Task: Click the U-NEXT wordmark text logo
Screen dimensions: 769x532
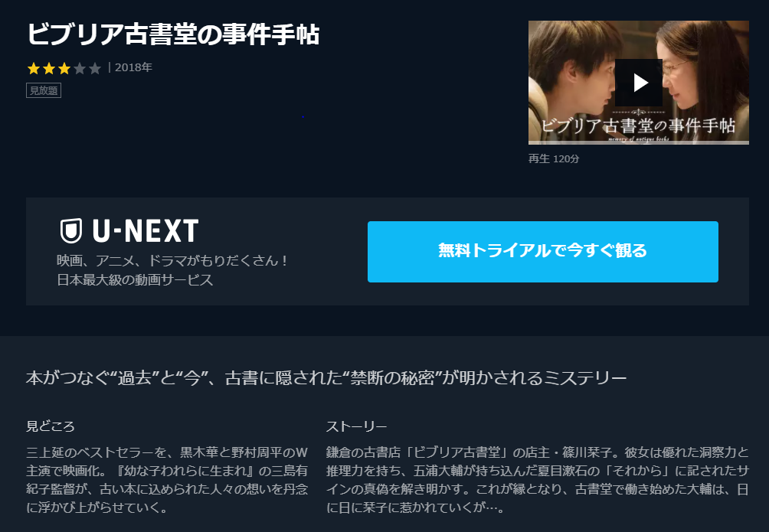Action: point(146,231)
